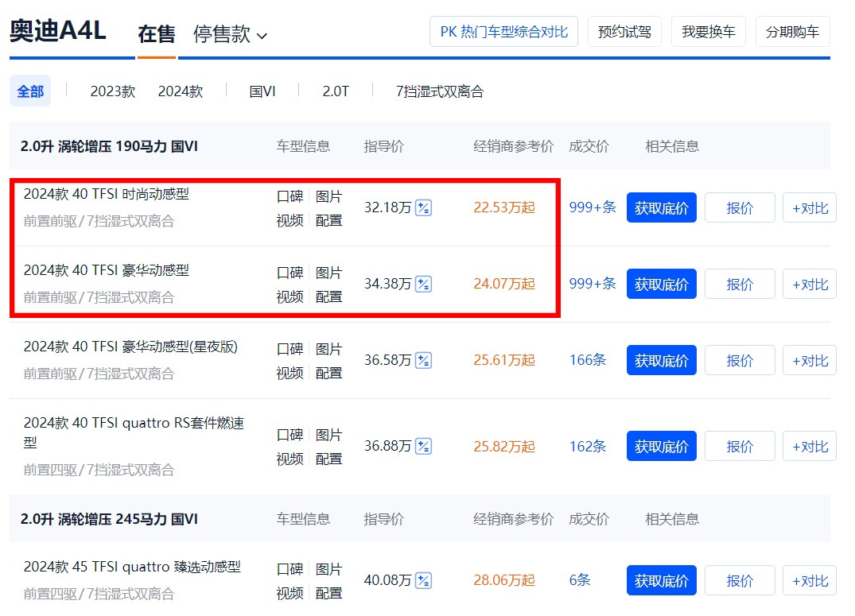Add 时尚动感型 to comparison with +对比

[810, 207]
